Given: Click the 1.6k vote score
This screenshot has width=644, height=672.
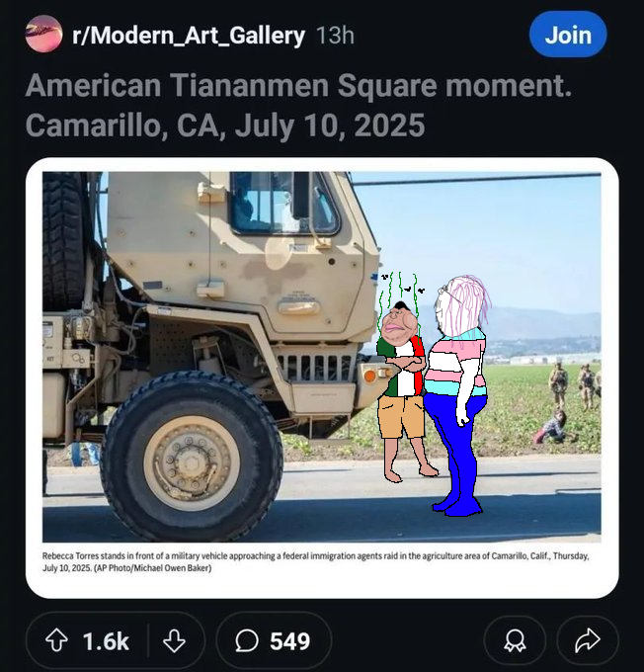Looking at the screenshot, I should [x=106, y=641].
